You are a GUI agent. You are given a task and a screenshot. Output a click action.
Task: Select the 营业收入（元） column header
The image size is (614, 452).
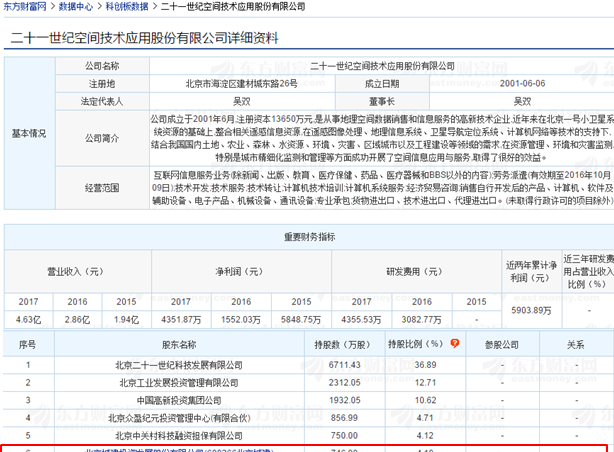[77, 271]
